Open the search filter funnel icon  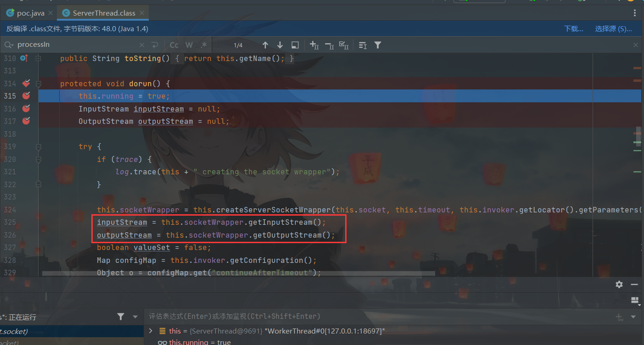click(x=377, y=45)
